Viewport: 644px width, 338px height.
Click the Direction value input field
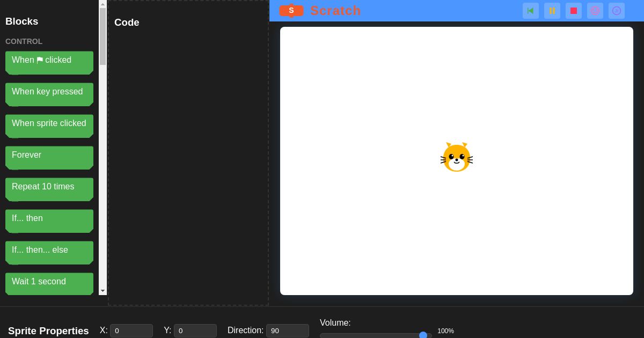pos(288,330)
